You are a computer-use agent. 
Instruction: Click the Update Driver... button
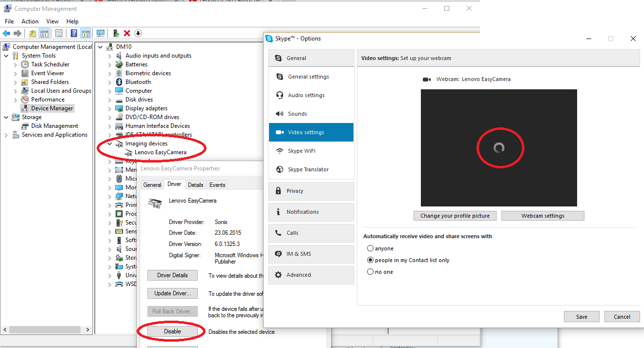172,293
